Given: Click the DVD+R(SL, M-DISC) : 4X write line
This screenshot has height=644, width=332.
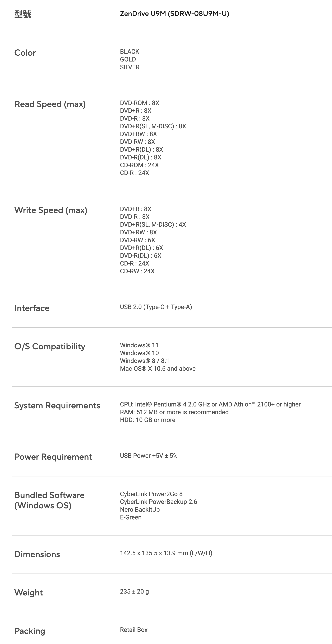Looking at the screenshot, I should (153, 225).
